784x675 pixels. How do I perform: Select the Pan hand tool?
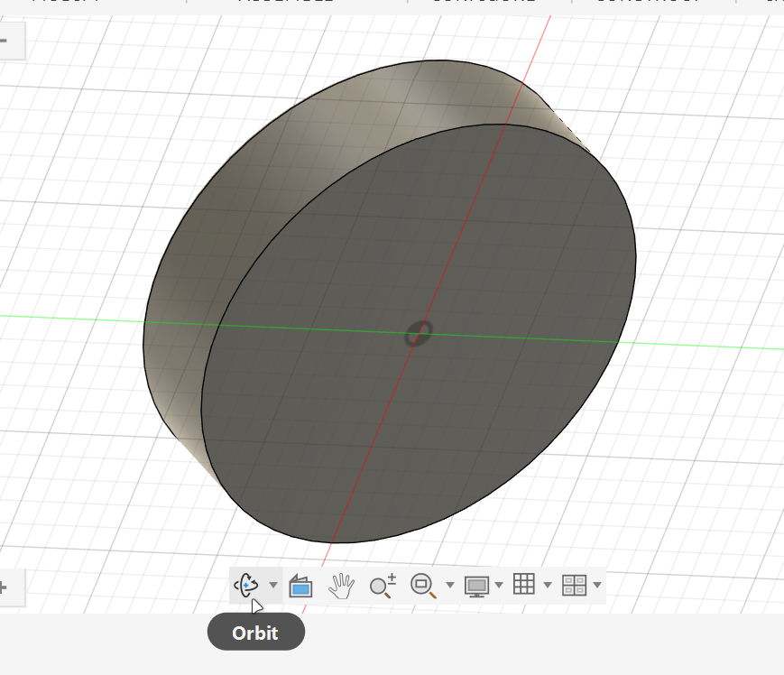tap(341, 586)
